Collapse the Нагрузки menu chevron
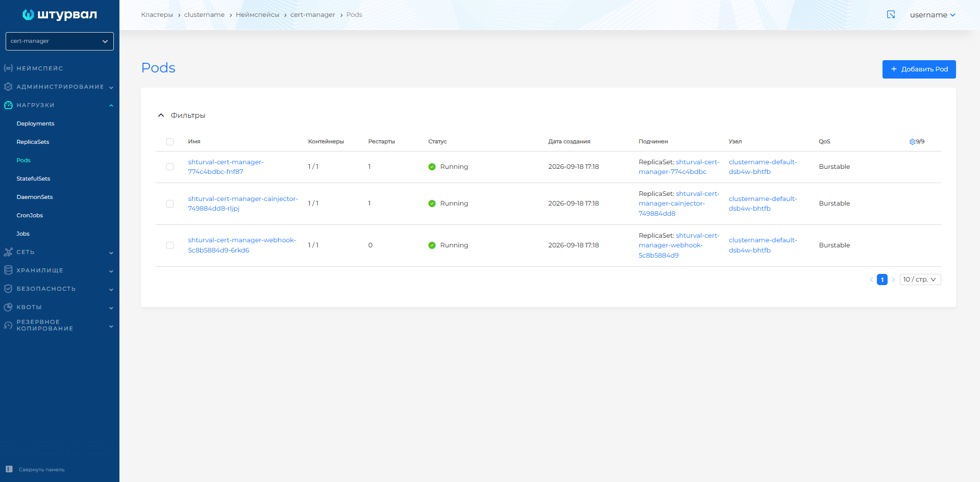 tap(111, 106)
